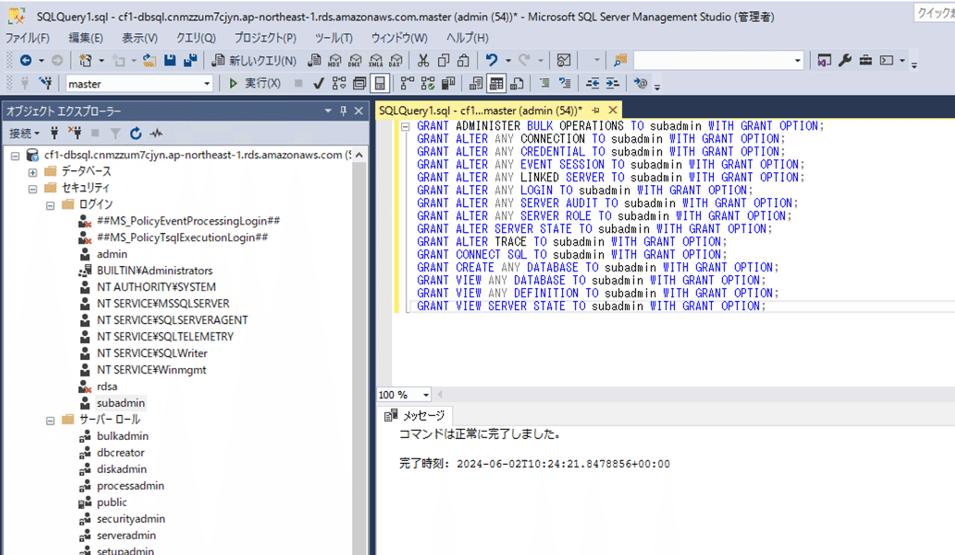Click the Parse checkmark icon
This screenshot has width=955, height=555.
click(x=318, y=83)
